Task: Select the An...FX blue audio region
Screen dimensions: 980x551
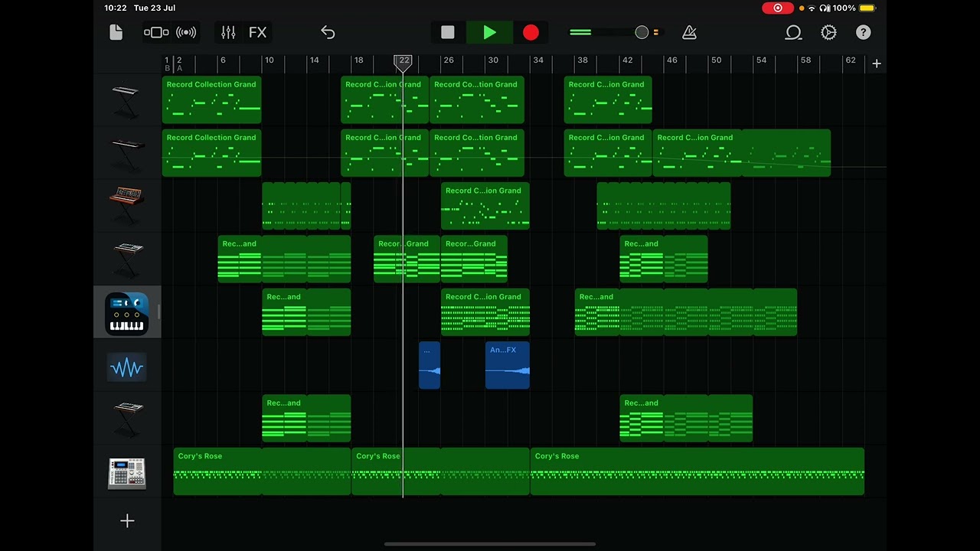Action: (507, 365)
